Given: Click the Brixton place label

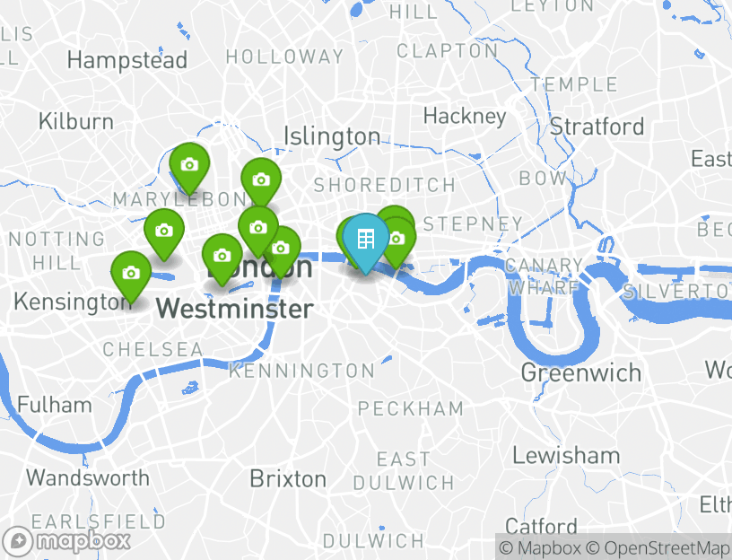Looking at the screenshot, I should tap(288, 479).
